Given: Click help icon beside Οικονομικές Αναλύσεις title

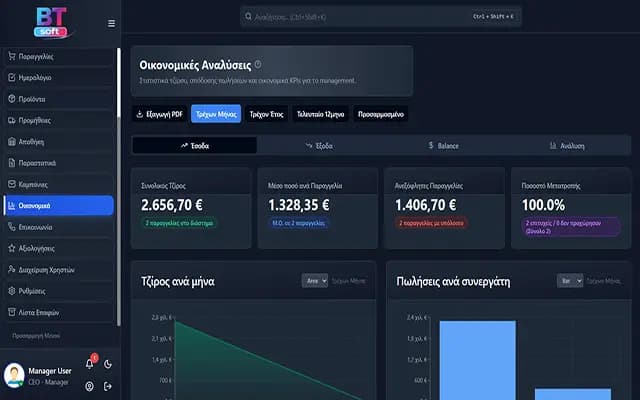Looking at the screenshot, I should click(258, 64).
